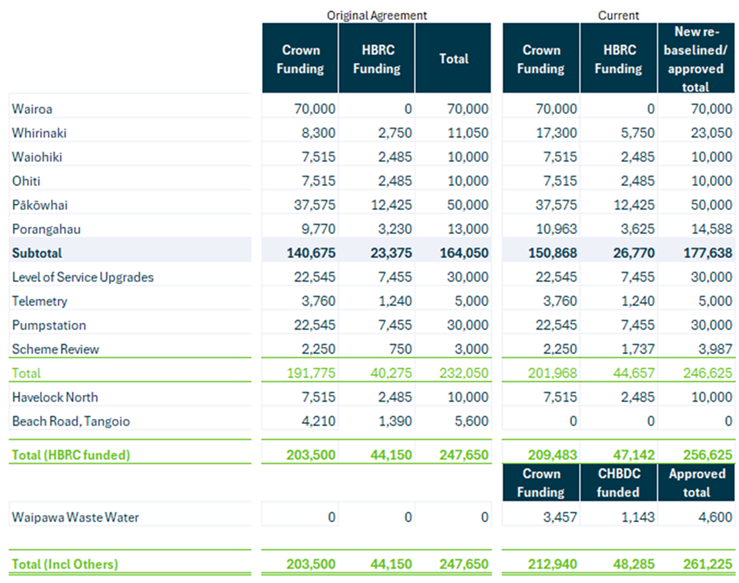The height and width of the screenshot is (583, 739).
Task: Click the Wairoa row label
Action: (34, 108)
